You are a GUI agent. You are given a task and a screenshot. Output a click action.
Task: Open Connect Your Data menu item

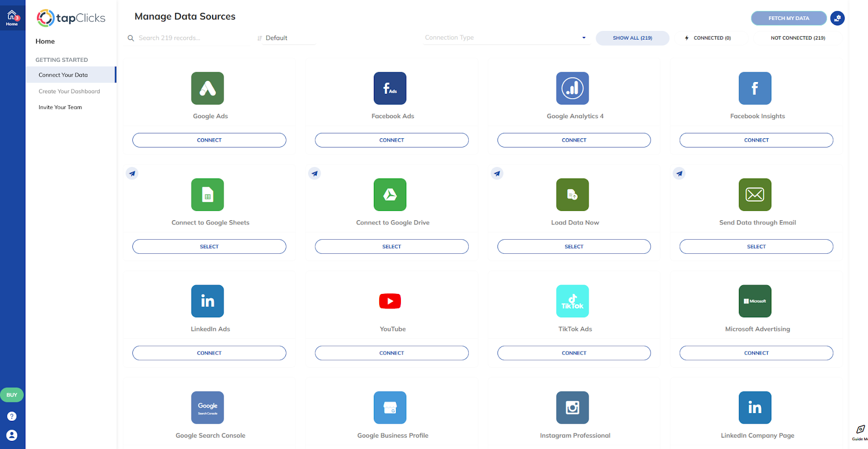point(71,75)
